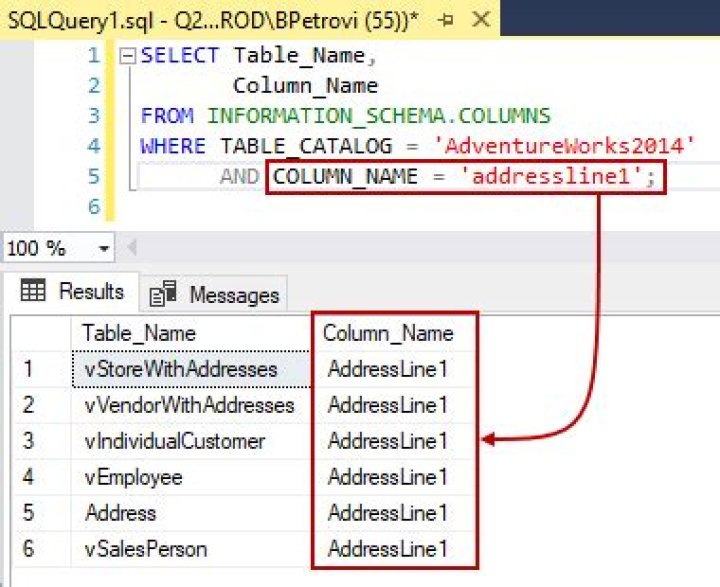The width and height of the screenshot is (720, 587).
Task: Click on INFORMATION_SCHEMA.COLUMNS in the query
Action: click(378, 116)
